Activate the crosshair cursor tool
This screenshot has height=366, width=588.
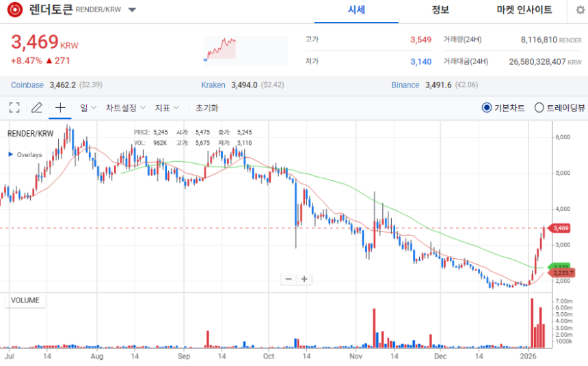60,108
